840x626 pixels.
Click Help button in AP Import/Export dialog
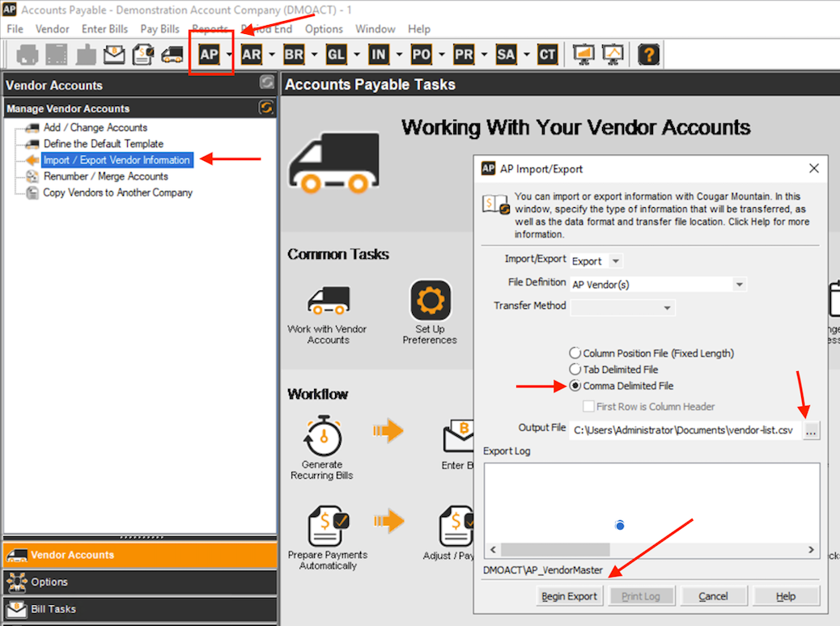[x=786, y=596]
